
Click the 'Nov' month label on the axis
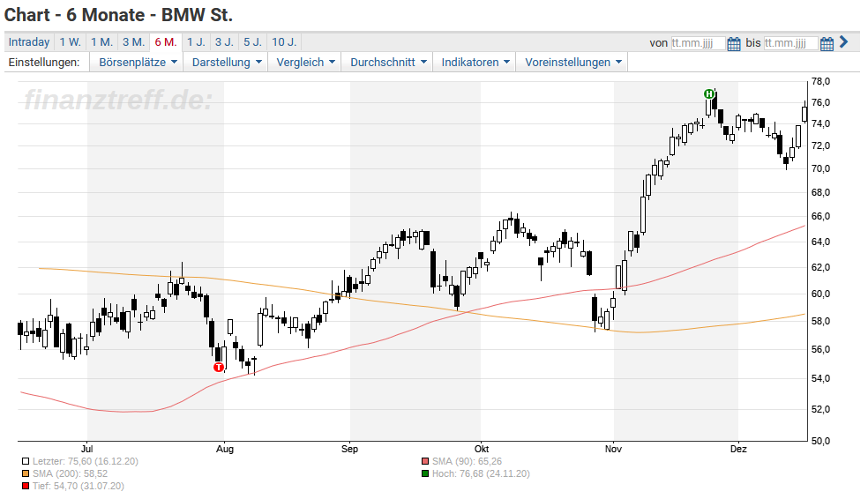613,449
